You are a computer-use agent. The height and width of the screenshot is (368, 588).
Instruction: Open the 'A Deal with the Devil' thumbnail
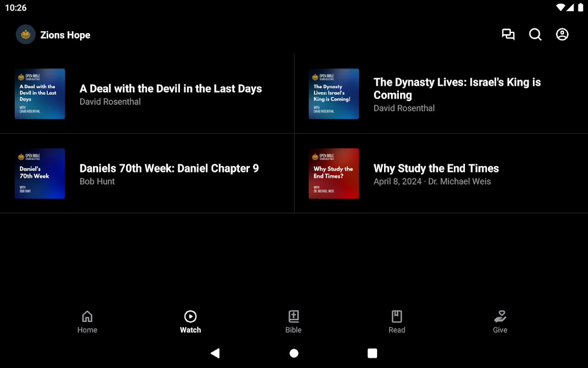tap(40, 94)
